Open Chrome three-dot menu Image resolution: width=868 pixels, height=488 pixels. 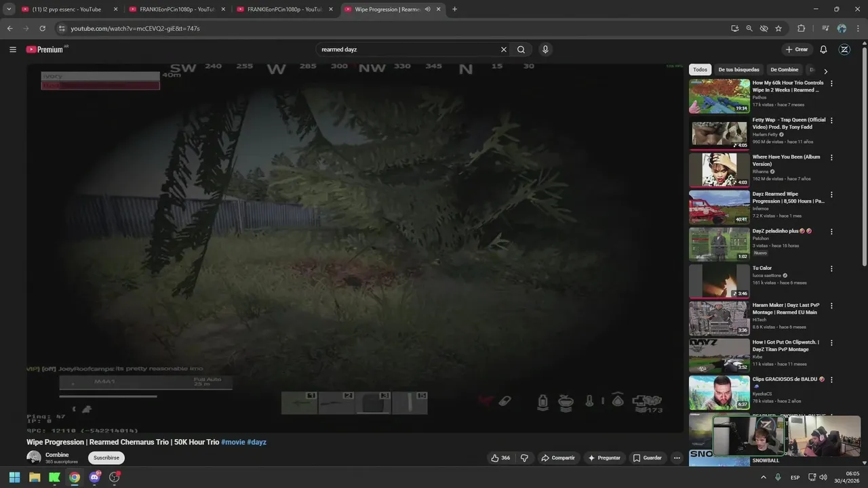pyautogui.click(x=858, y=28)
